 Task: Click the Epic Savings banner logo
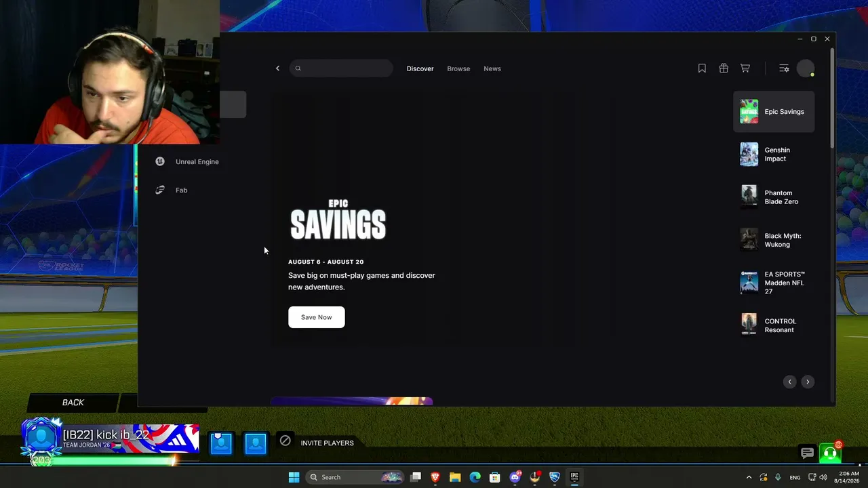pos(338,220)
